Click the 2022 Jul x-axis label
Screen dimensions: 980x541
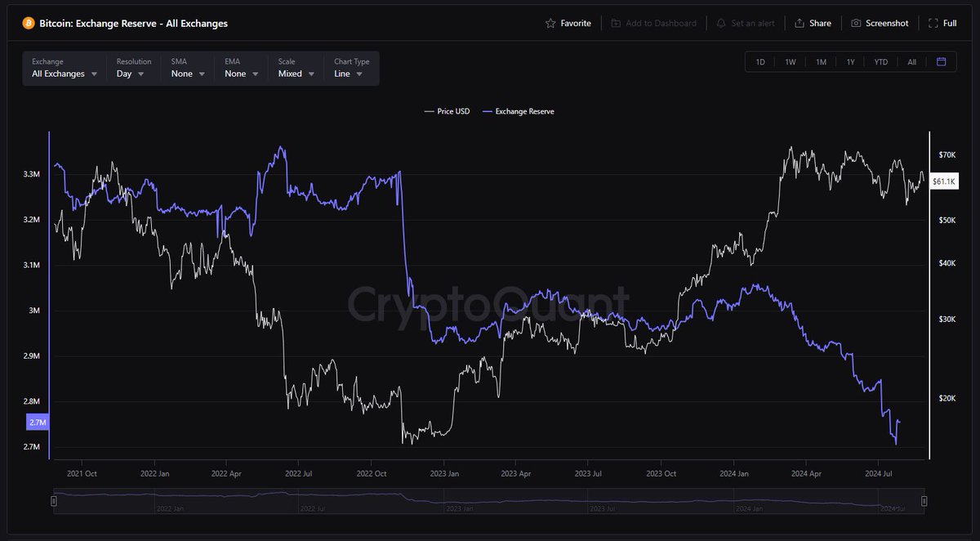[x=299, y=473]
